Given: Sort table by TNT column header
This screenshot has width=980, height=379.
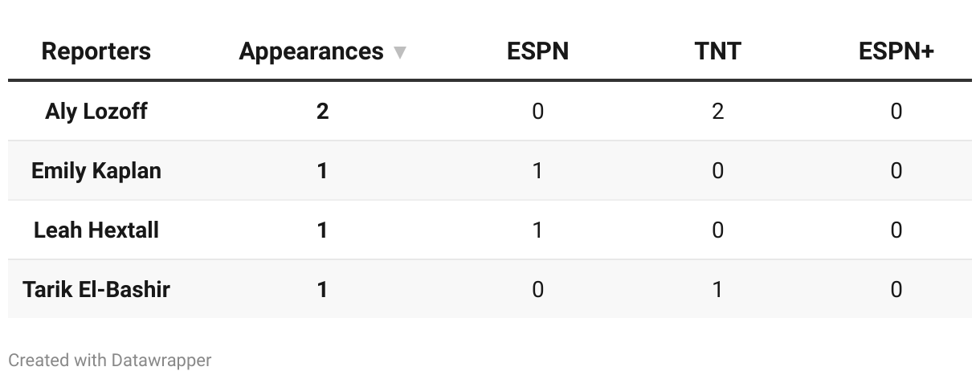Looking at the screenshot, I should 717,51.
